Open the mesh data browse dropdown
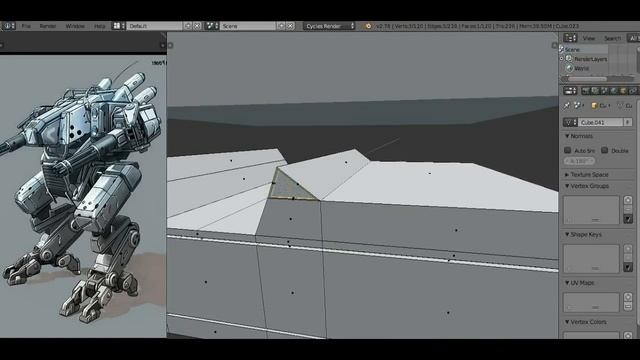The width and height of the screenshot is (640, 360). point(570,122)
